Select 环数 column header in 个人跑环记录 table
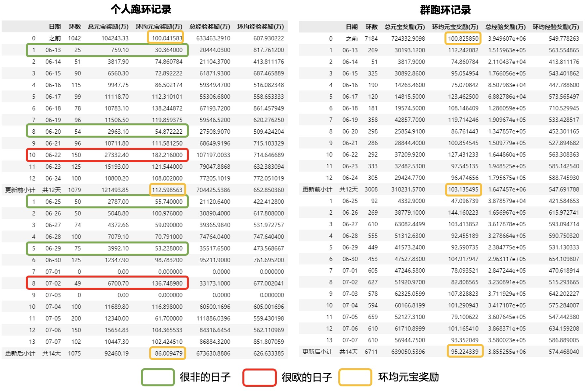588x391 pixels. 75,26
